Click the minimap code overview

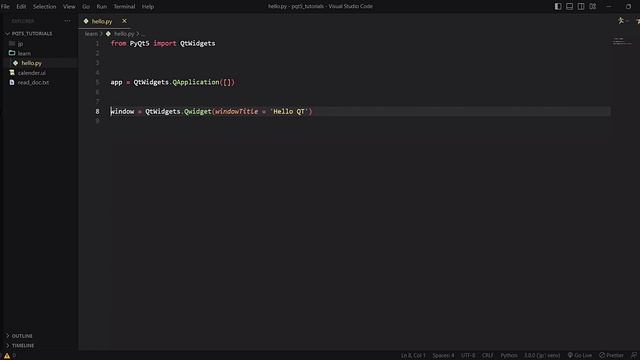pyautogui.click(x=622, y=41)
